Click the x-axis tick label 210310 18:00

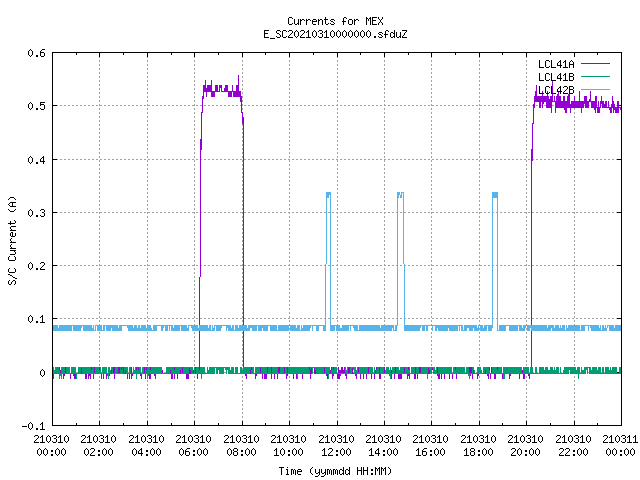(478, 446)
